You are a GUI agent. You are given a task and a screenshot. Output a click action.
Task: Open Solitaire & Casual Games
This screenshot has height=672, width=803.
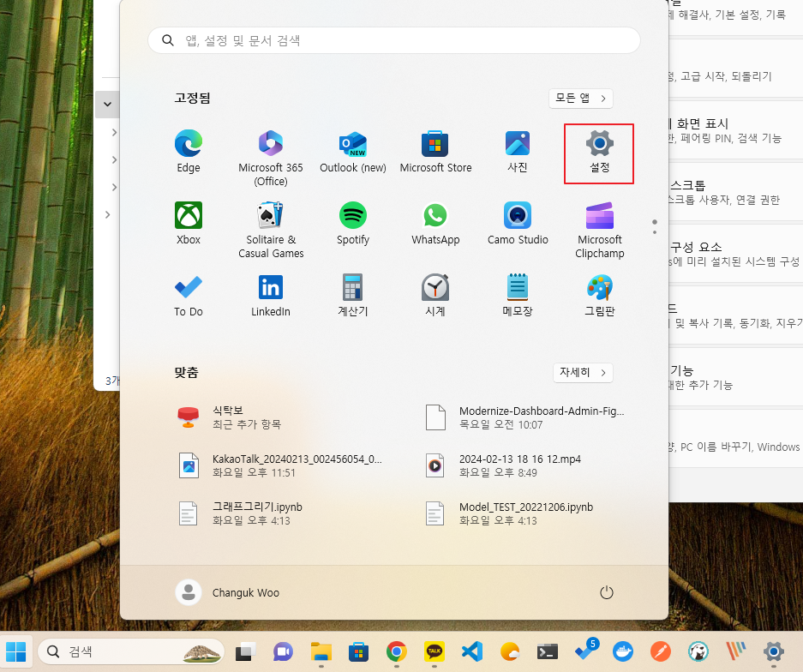[271, 230]
